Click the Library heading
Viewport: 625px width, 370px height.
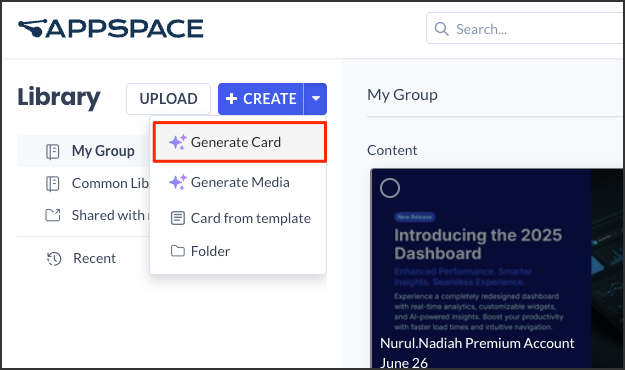click(x=59, y=97)
